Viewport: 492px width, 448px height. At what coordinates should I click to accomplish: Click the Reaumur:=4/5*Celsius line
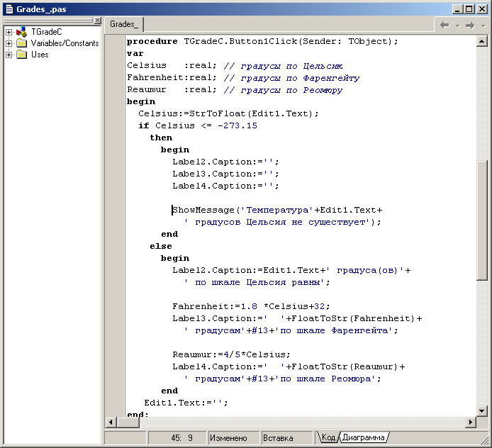[231, 355]
